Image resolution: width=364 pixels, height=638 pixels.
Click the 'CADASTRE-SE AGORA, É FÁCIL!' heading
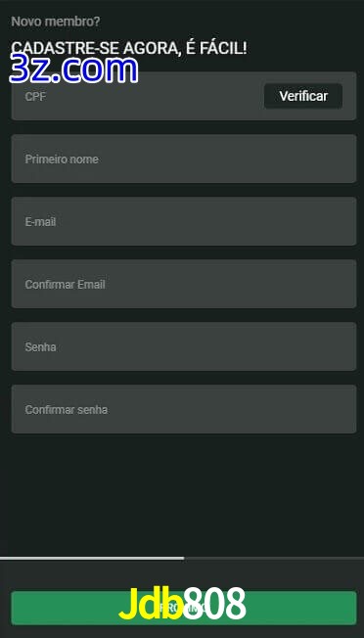pos(129,48)
